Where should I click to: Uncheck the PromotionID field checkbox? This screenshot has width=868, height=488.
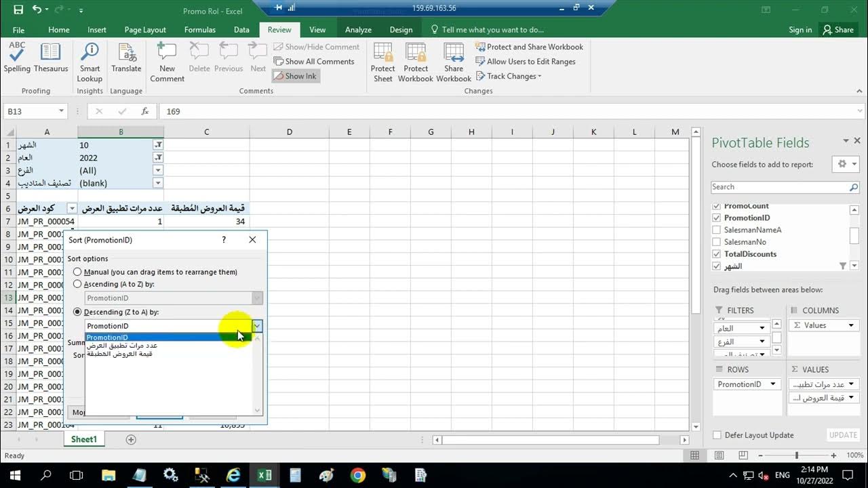pos(717,218)
